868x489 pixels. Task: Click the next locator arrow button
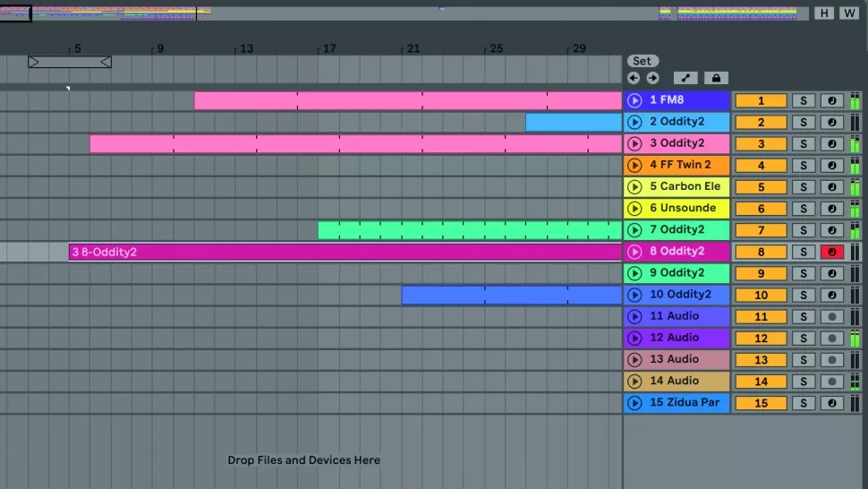pos(652,78)
